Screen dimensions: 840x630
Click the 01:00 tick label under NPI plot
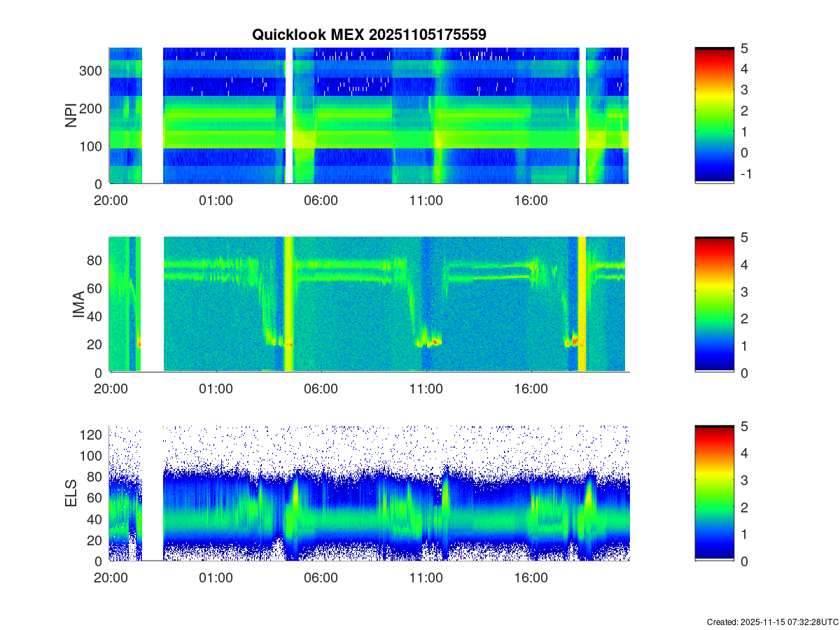(x=216, y=200)
